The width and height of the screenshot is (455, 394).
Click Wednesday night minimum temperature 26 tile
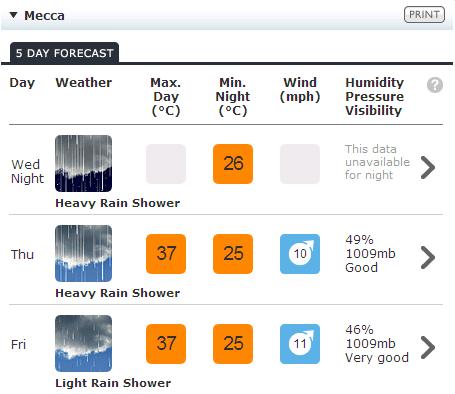(233, 164)
